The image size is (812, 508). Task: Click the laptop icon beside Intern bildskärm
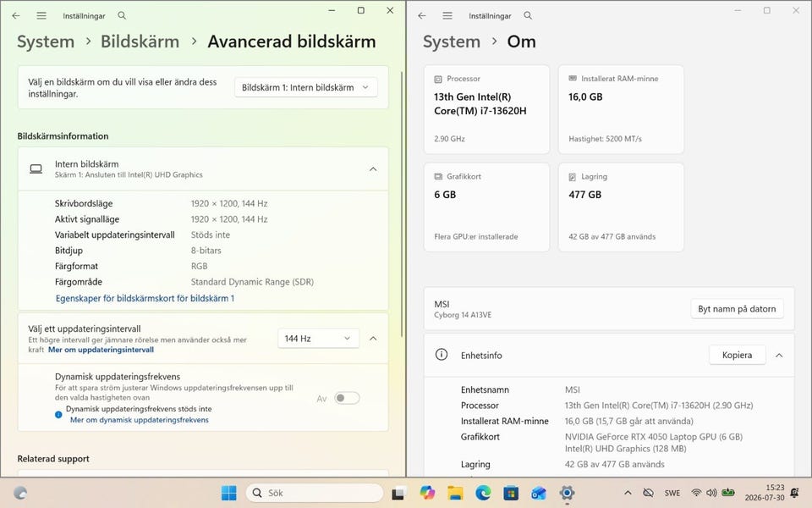pos(36,169)
